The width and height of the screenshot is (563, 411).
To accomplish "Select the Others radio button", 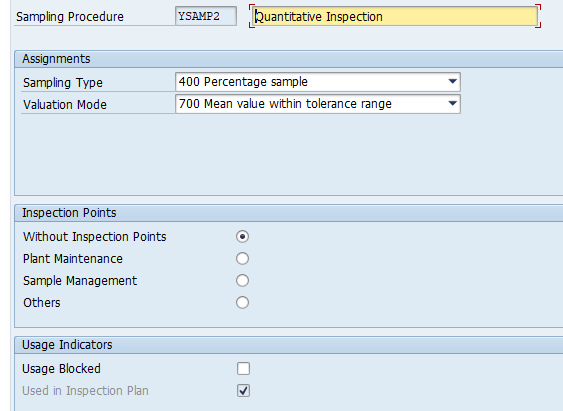I will pos(242,302).
